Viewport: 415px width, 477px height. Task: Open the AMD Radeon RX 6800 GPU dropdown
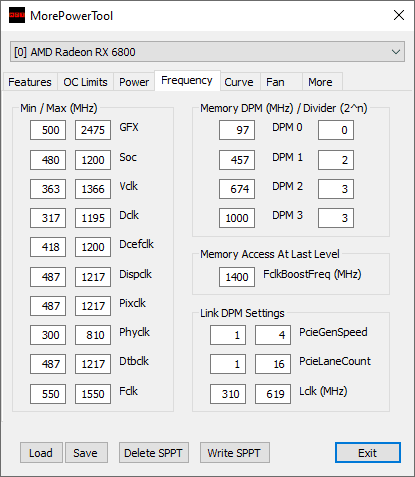point(207,52)
